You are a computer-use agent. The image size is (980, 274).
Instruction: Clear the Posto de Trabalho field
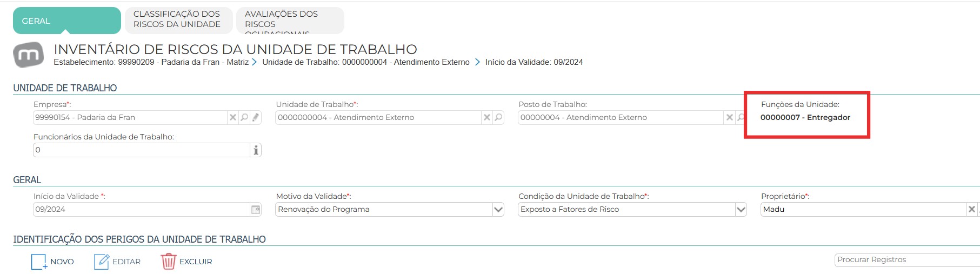(729, 117)
